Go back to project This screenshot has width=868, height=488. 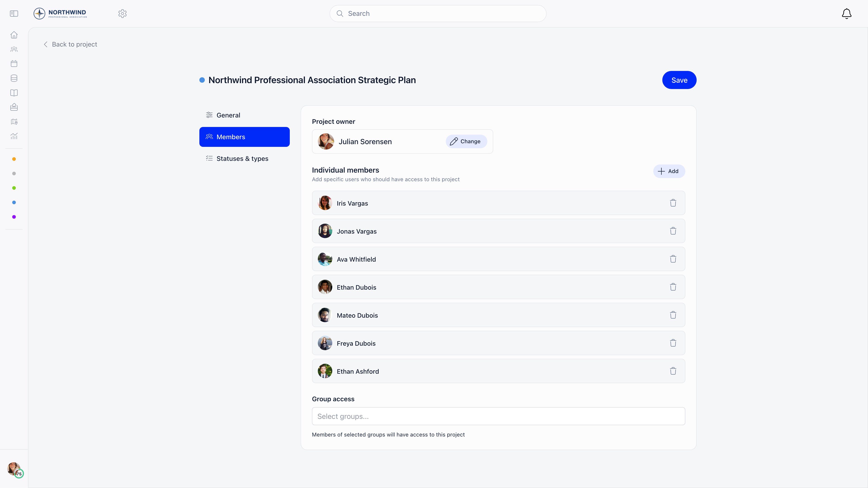pos(70,44)
